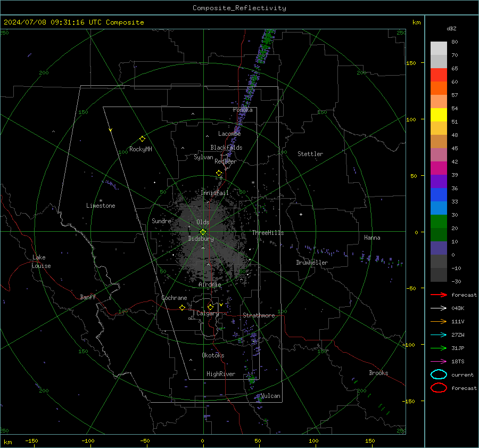The height and width of the screenshot is (448, 479).
Task: Click the Ponoka city label
Action: 243,110
